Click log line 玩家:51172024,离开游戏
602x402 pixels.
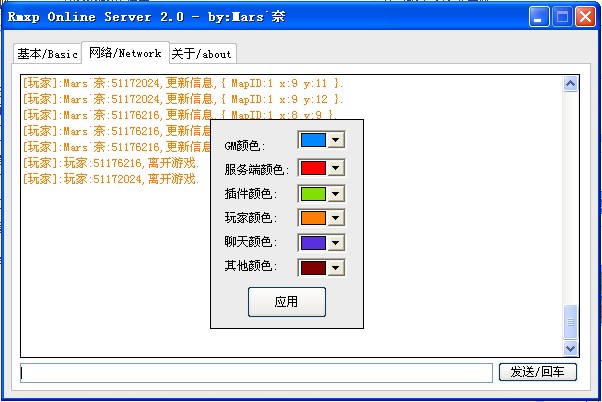(x=111, y=179)
